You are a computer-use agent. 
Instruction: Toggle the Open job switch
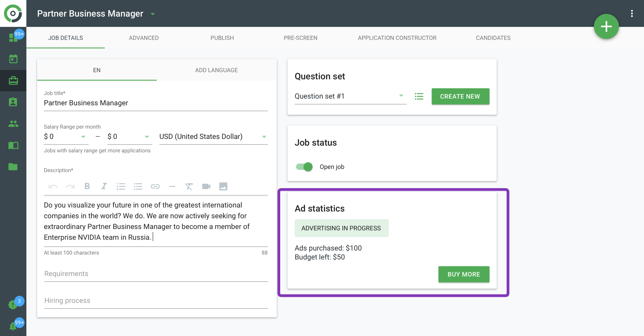coord(304,167)
